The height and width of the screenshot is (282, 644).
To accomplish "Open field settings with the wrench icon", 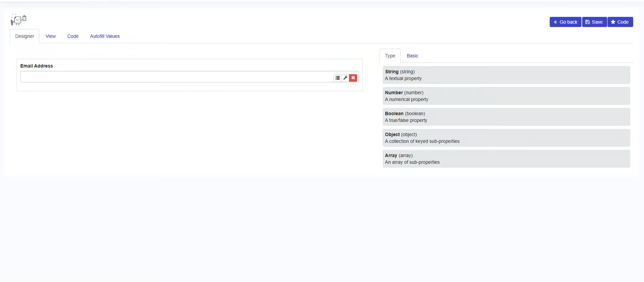I will [x=345, y=78].
